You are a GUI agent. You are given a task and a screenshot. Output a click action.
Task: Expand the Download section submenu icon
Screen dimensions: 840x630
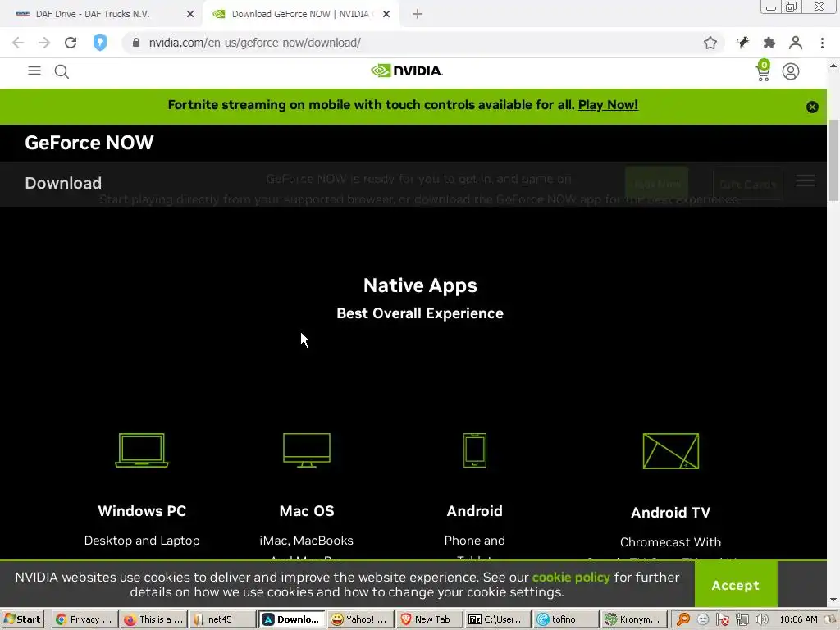[806, 180]
